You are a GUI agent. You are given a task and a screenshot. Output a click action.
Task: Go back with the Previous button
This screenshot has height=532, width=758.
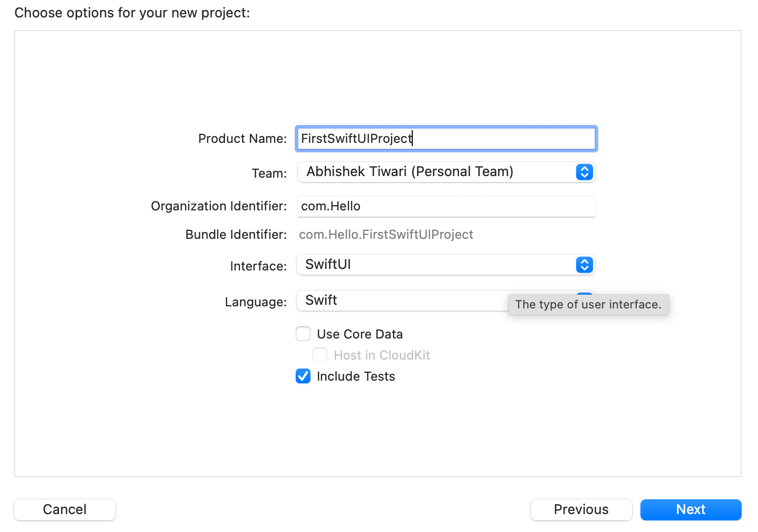point(581,509)
